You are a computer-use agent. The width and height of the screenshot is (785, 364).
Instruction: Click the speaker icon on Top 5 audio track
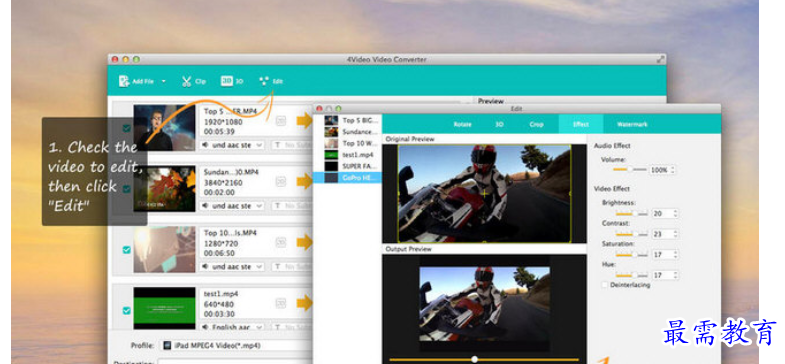206,145
